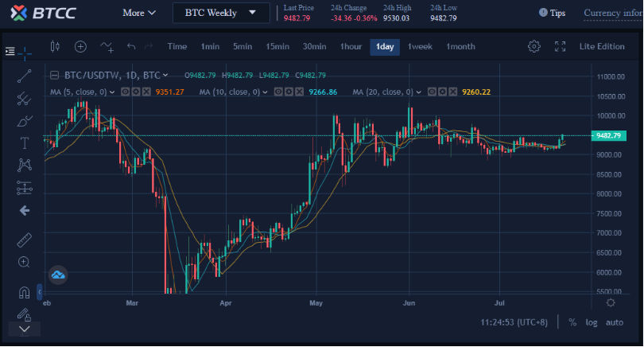Viewport: 644px width, 347px height.
Task: Click the Last Price value 9482.79
Action: click(297, 18)
